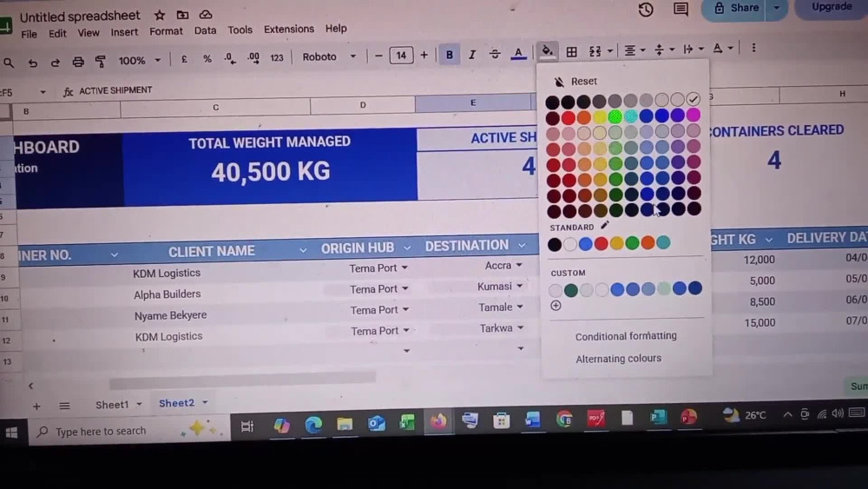Screen dimensions: 868x489
Task: Open text rotation dropdown
Action: click(x=722, y=49)
